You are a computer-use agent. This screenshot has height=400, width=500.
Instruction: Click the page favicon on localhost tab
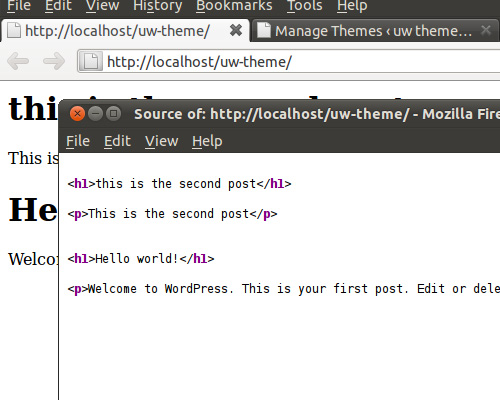(x=14, y=30)
